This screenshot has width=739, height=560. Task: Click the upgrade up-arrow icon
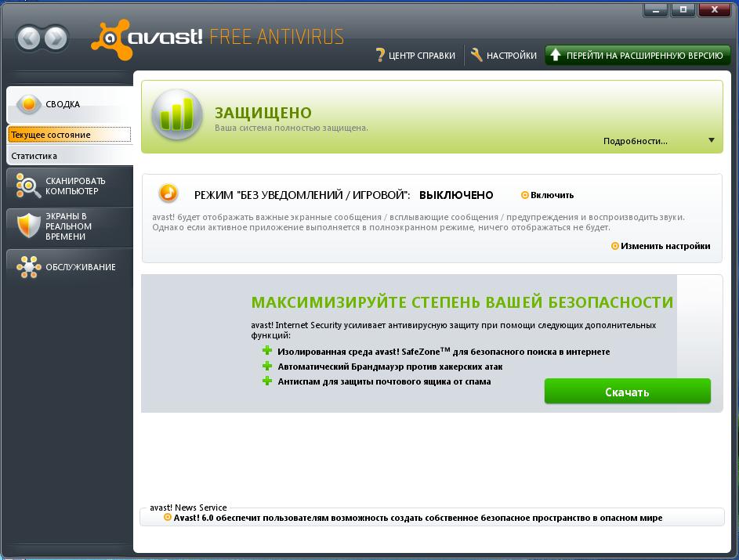tap(556, 55)
